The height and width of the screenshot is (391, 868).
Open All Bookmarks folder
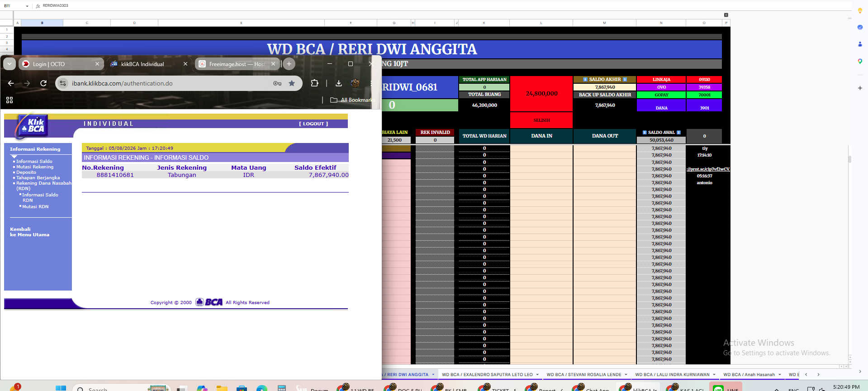pos(353,100)
